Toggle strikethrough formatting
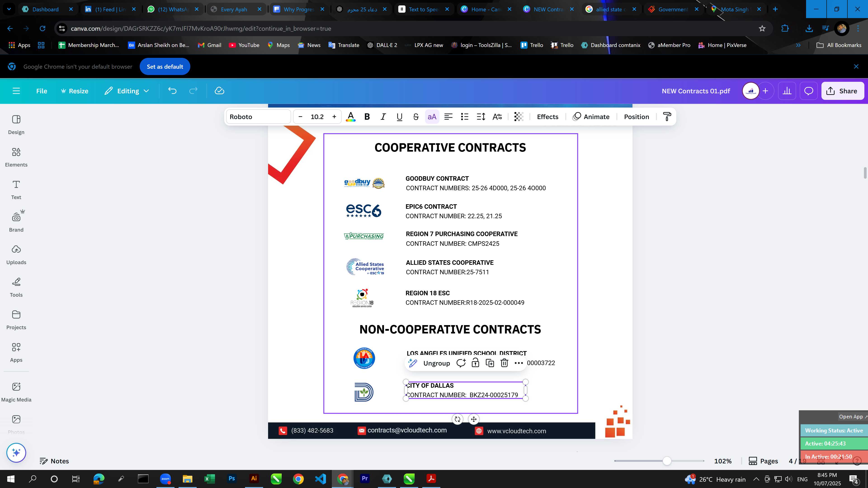This screenshot has width=868, height=488. [x=416, y=117]
